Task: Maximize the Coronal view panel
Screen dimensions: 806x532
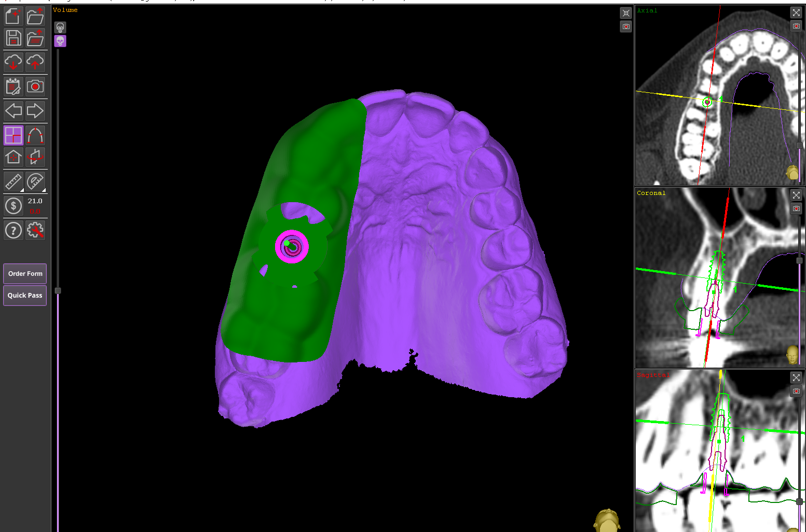Action: (796, 195)
